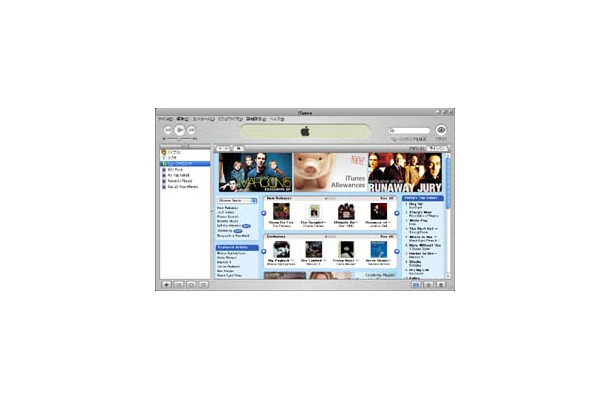Click the store page vertical scrollbar

coord(447,184)
